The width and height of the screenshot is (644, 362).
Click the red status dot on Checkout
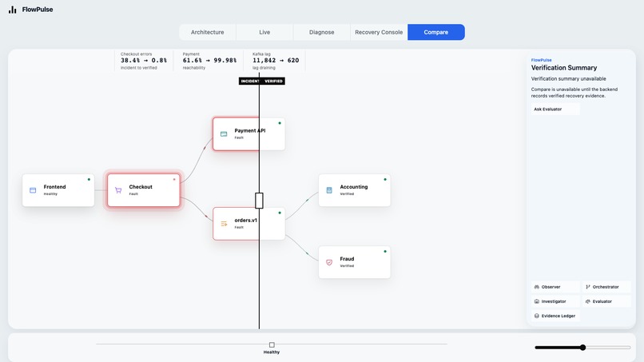click(174, 179)
